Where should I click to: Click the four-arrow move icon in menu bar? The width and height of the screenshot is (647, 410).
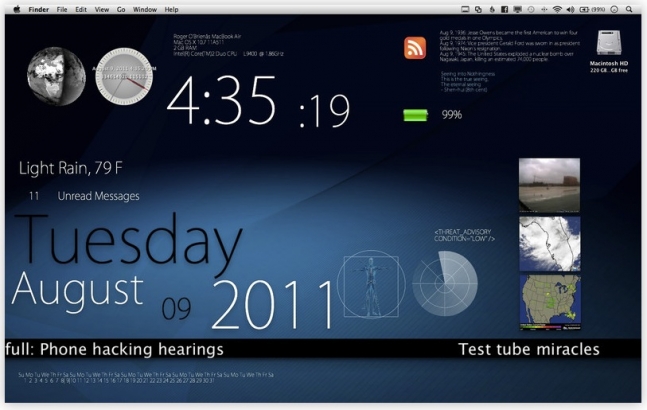tap(544, 9)
